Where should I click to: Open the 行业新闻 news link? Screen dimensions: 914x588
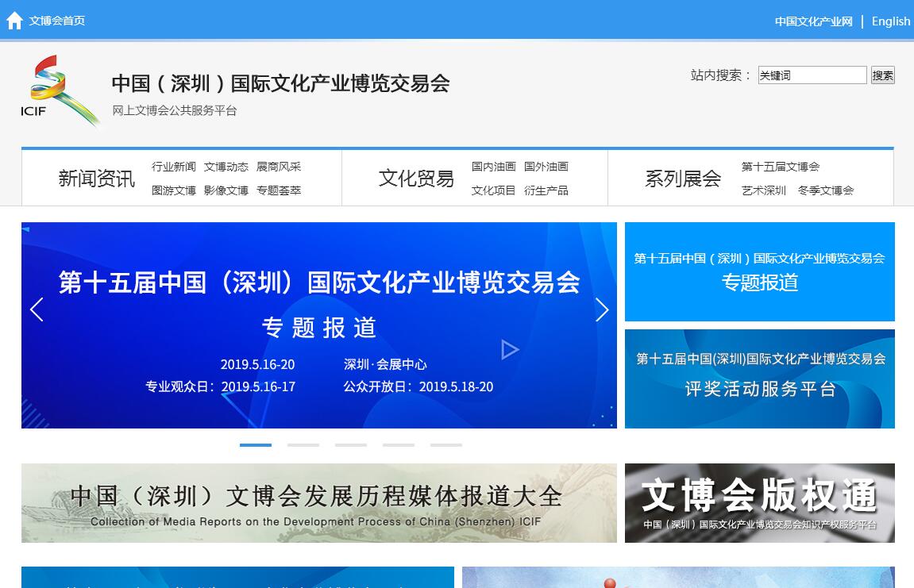coord(173,167)
